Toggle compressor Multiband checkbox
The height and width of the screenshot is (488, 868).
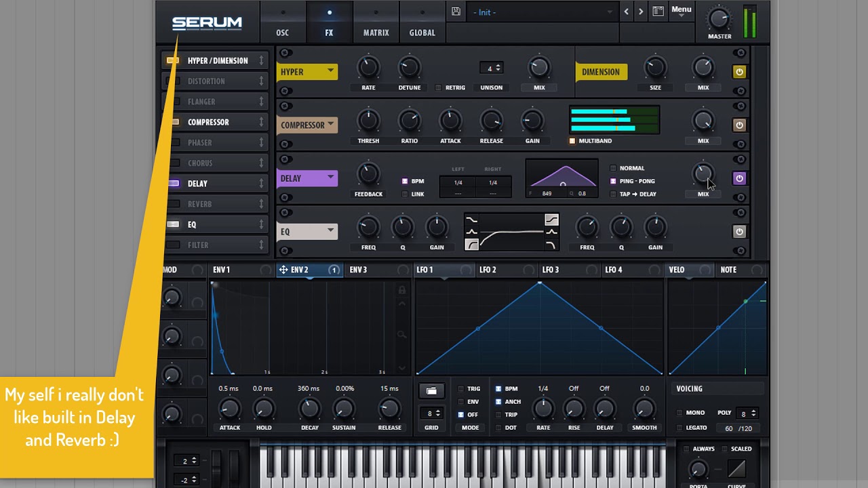click(572, 141)
